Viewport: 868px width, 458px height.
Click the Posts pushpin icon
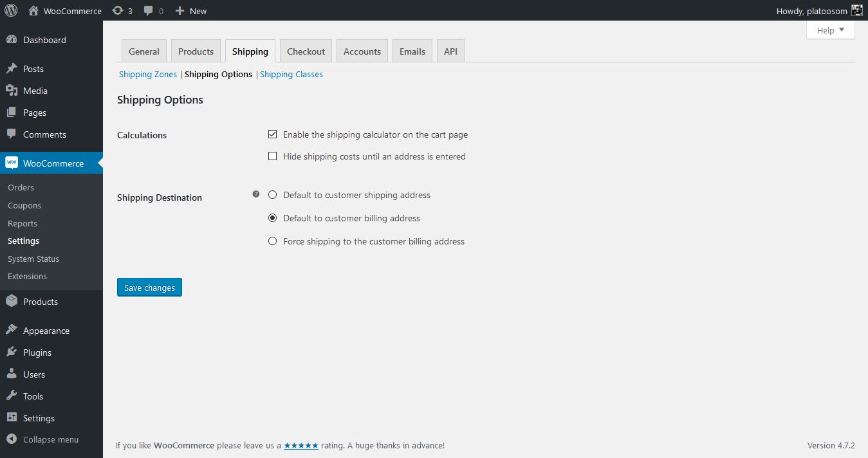click(x=12, y=69)
